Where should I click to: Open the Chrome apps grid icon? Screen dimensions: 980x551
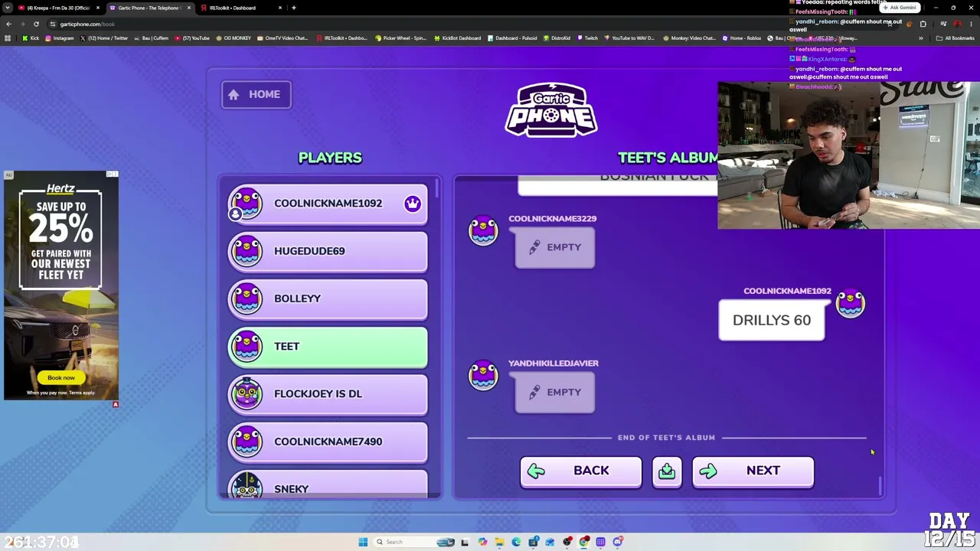coord(8,38)
